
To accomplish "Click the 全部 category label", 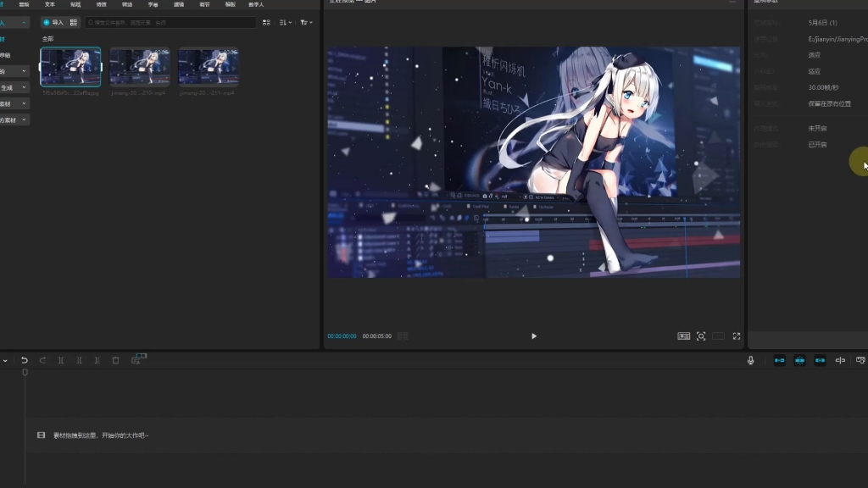I will pos(47,39).
